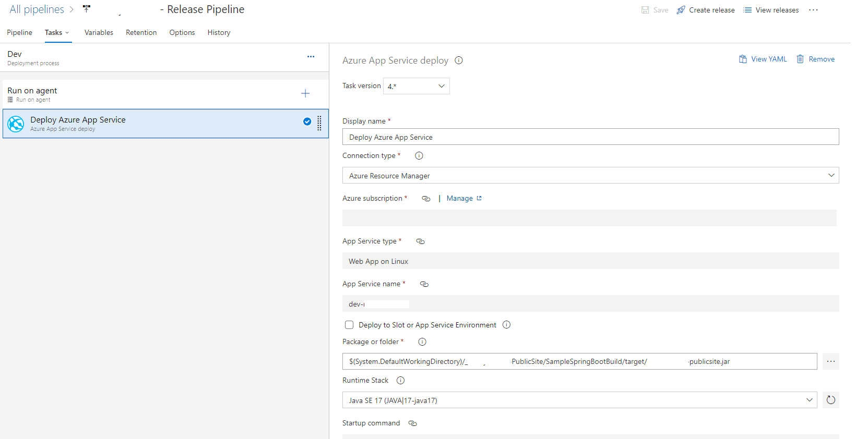
Task: Click the View YAML clipboard icon
Action: coord(743,59)
